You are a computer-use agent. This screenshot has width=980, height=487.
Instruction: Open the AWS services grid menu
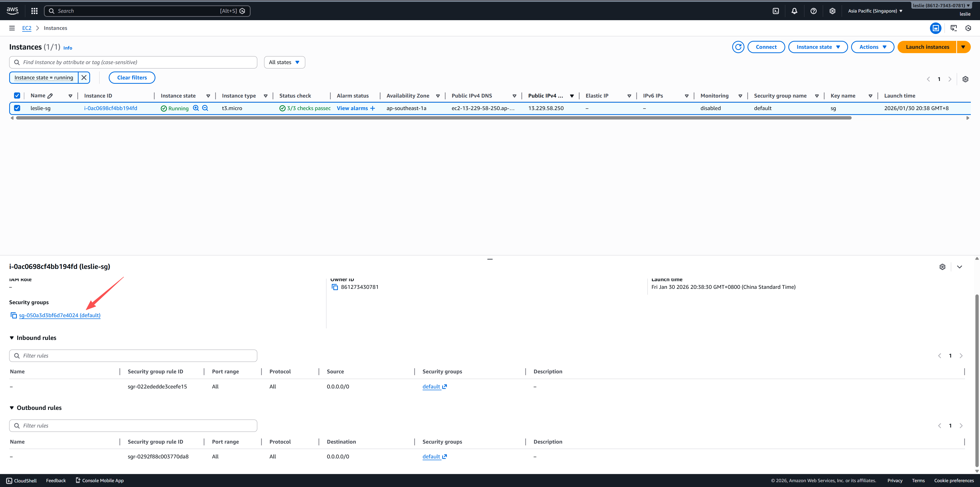click(x=34, y=11)
